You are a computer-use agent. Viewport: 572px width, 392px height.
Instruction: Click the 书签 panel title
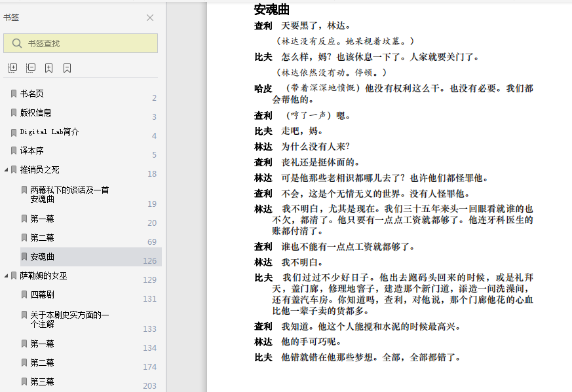tap(11, 18)
